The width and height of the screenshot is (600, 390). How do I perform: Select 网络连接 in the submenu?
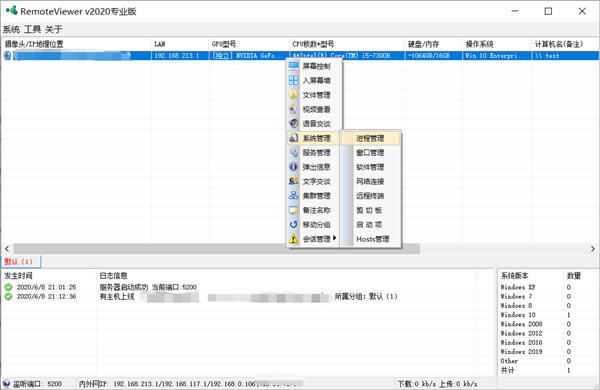370,181
